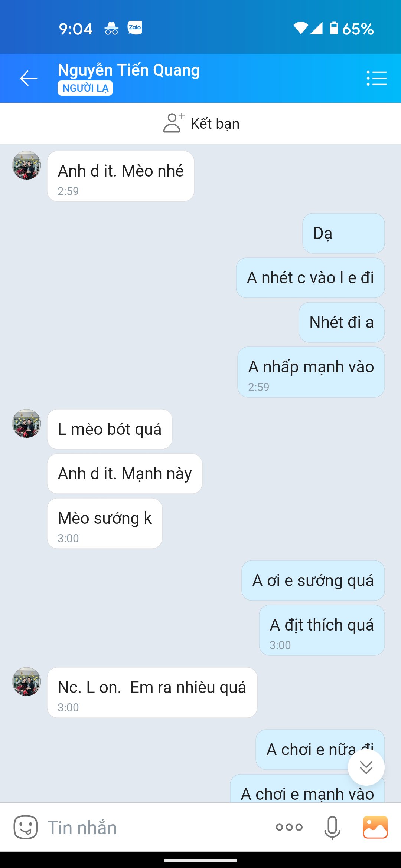
Task: Tap the avatar next to 3:00 bottom message
Action: pyautogui.click(x=26, y=681)
